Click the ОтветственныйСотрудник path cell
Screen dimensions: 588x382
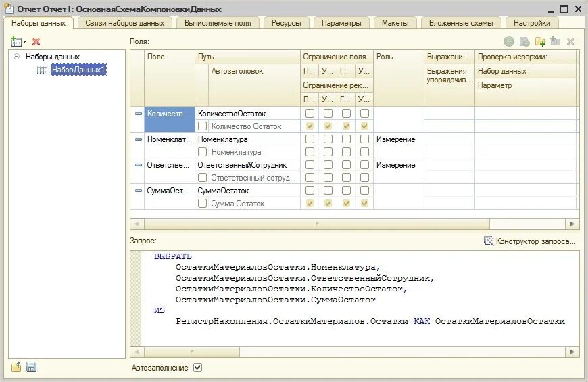pyautogui.click(x=247, y=165)
